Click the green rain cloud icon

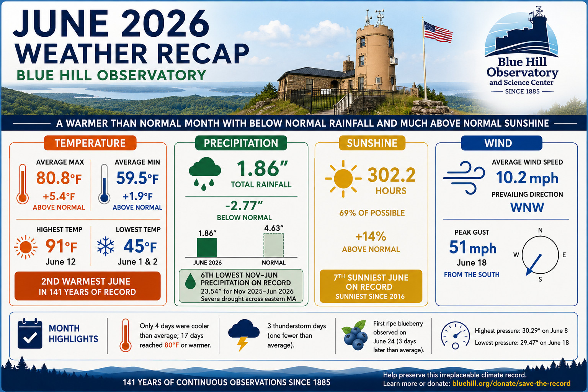click(x=205, y=173)
